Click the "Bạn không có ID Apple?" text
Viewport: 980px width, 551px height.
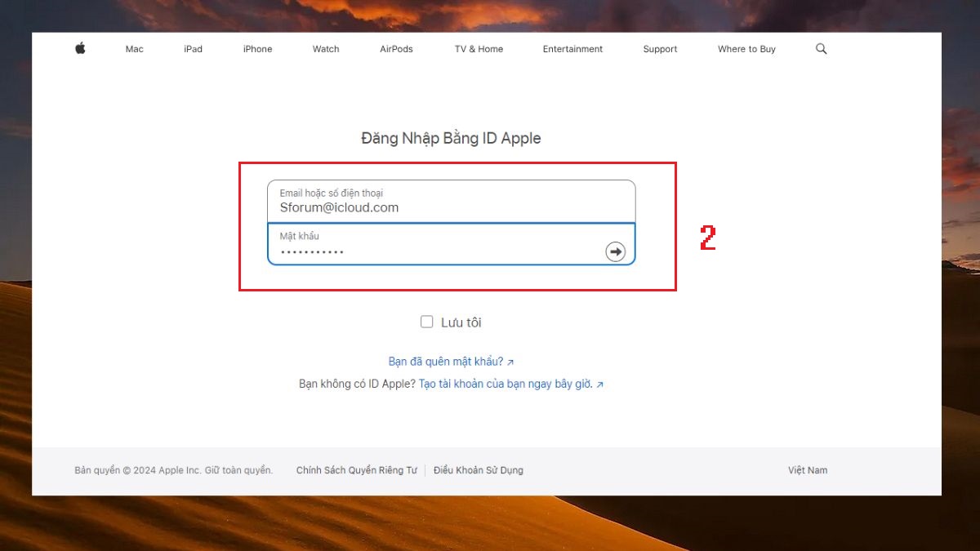(357, 384)
